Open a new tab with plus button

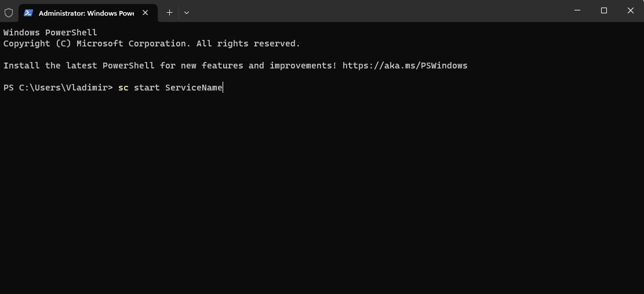[169, 12]
